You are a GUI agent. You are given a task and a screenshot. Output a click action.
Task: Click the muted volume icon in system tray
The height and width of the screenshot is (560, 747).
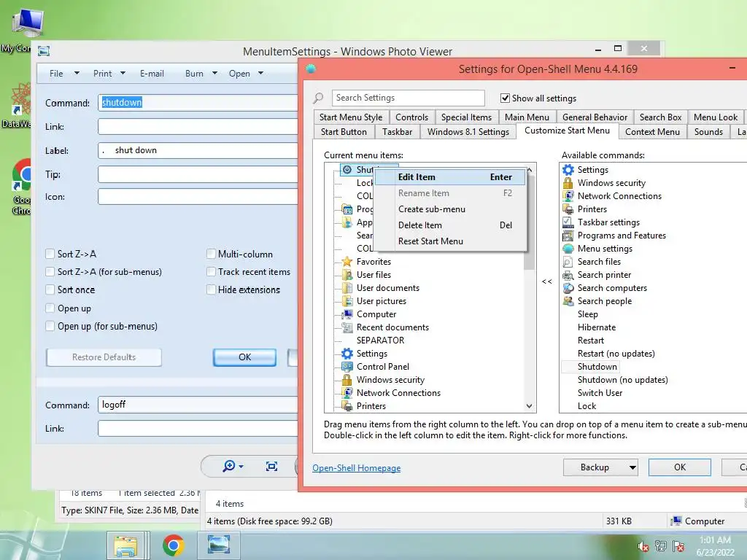tap(643, 546)
